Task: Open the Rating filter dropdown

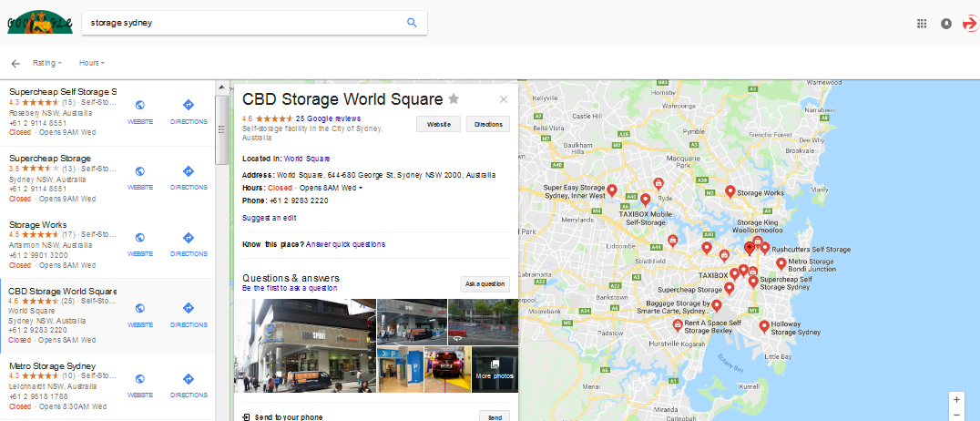Action: 47,63
